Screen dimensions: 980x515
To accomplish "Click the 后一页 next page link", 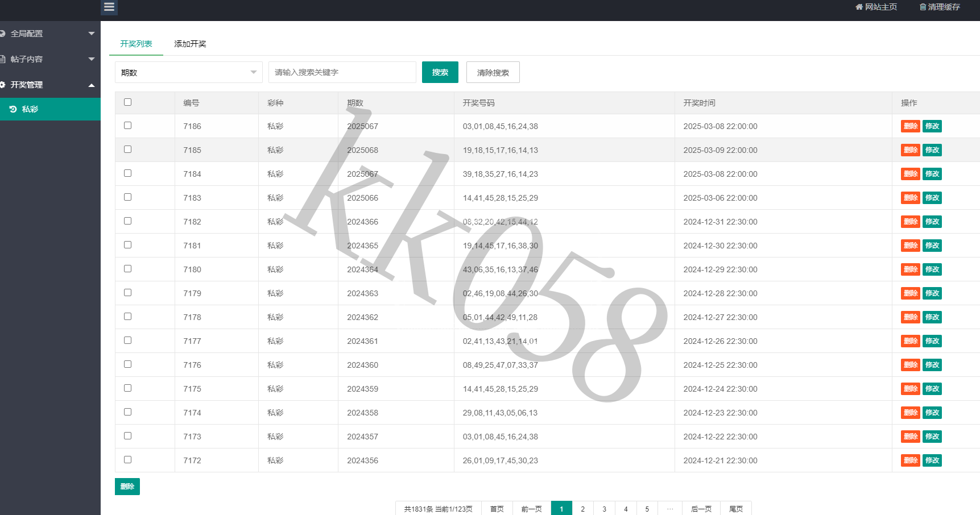I will point(701,509).
